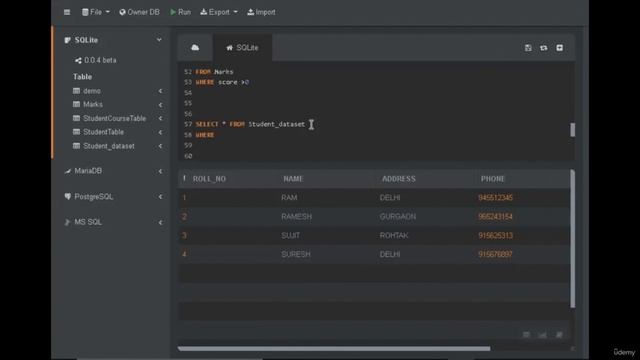The image size is (640, 360).
Task: Sort by ADDRESS column header
Action: tap(399, 179)
